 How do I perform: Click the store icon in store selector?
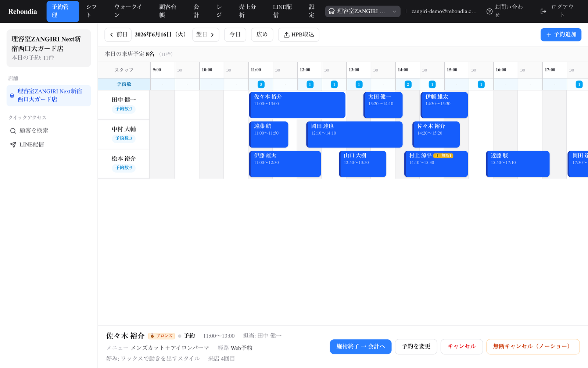331,11
